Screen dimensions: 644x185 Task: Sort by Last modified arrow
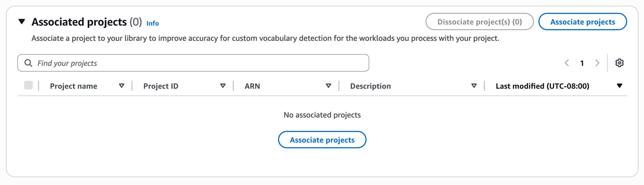point(620,86)
